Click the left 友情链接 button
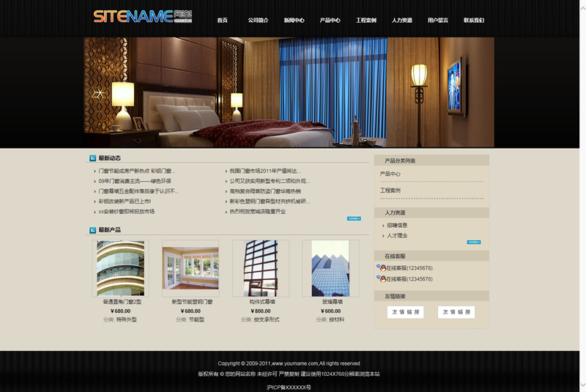This screenshot has width=586, height=392. click(x=405, y=312)
